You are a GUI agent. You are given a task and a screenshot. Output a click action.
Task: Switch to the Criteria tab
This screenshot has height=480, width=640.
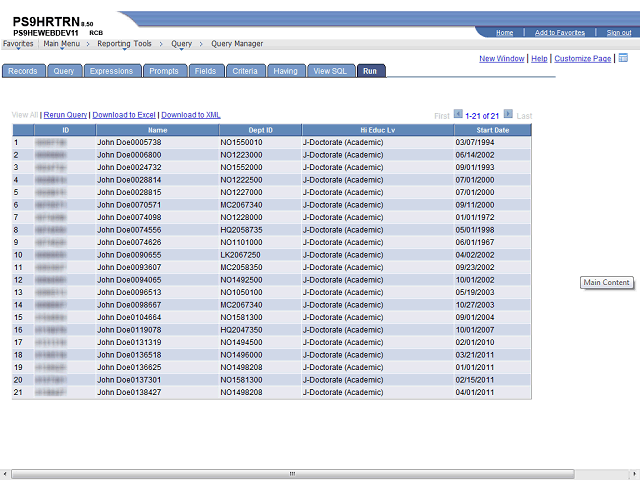tap(245, 71)
